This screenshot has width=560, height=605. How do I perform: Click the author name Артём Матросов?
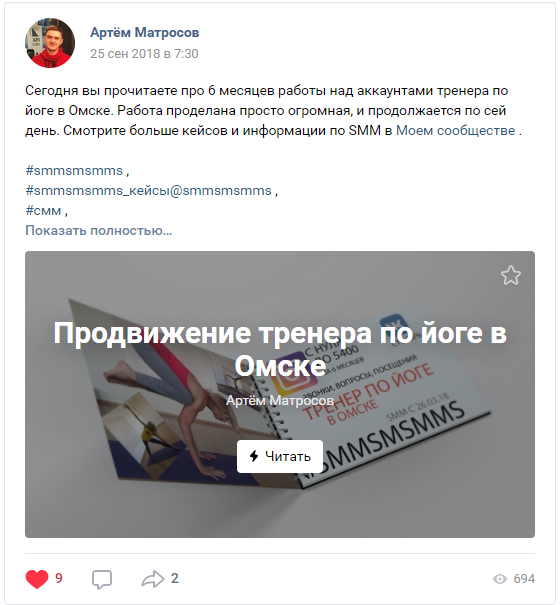coord(145,32)
